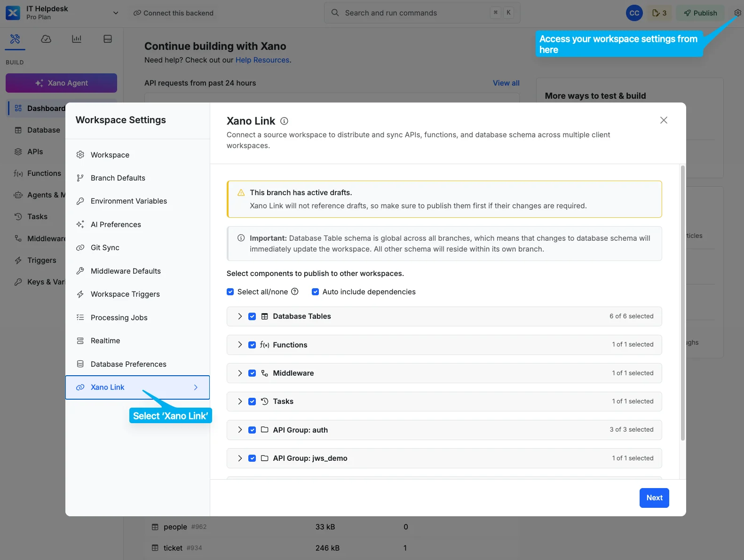
Task: Expand the API Group: auth section
Action: [x=240, y=430]
